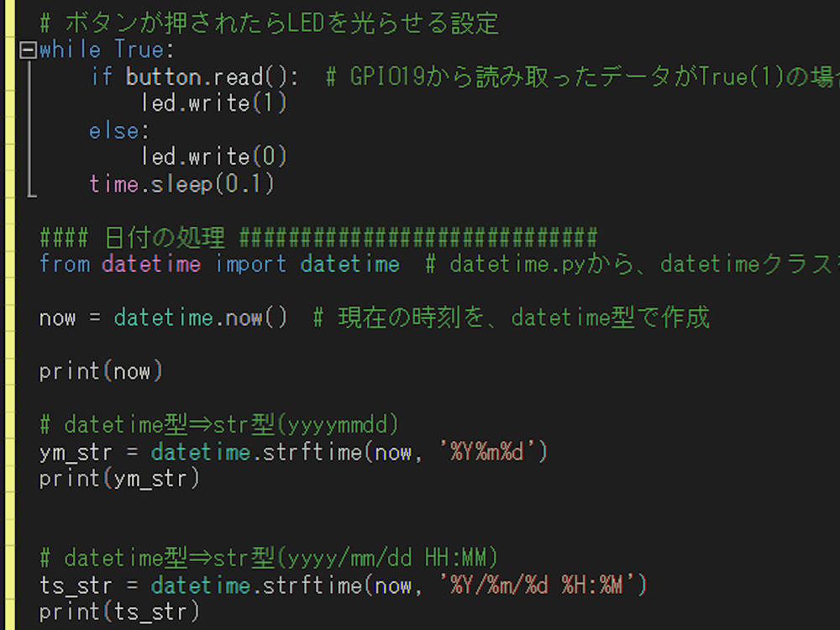This screenshot has width=840, height=630.
Task: Click the led.write(1) line
Action: coord(213,103)
